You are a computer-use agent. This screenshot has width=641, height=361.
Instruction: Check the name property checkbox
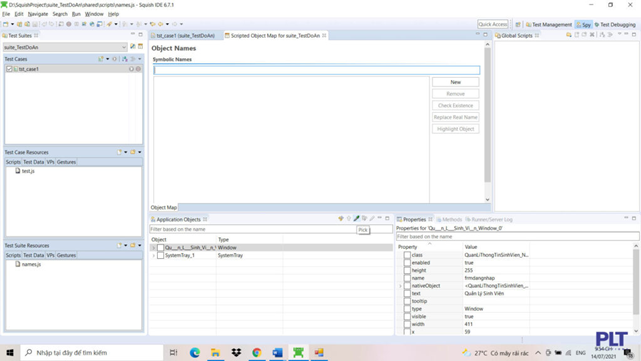(407, 278)
